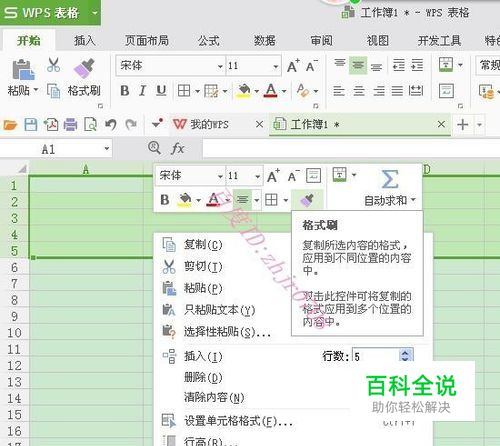
Task: Click decrease indent icon in ribbon
Action: pyautogui.click(x=399, y=65)
